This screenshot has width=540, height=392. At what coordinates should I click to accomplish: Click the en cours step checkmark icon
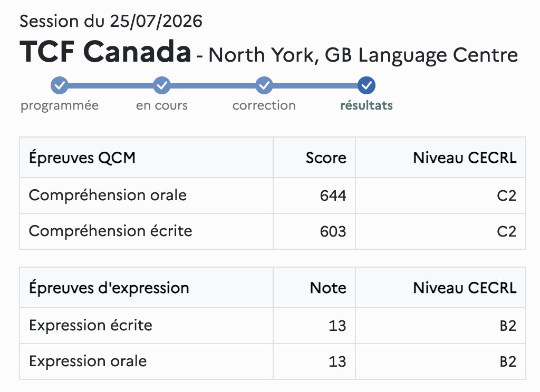[x=162, y=85]
